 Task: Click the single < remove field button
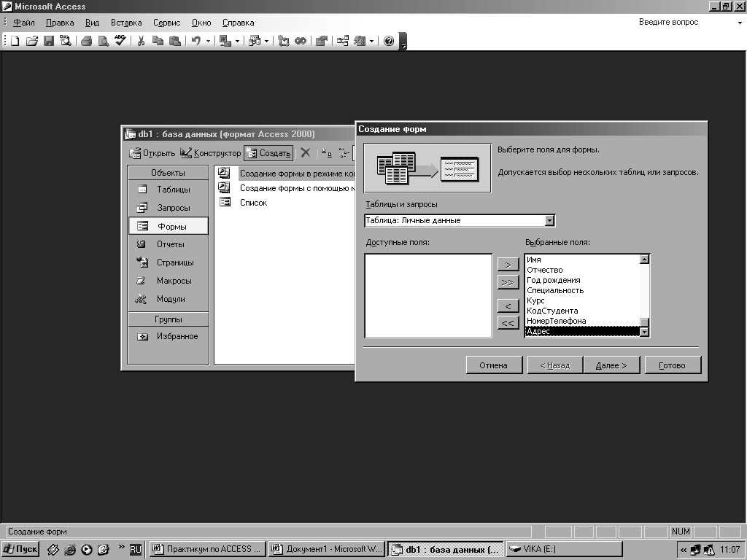click(508, 306)
